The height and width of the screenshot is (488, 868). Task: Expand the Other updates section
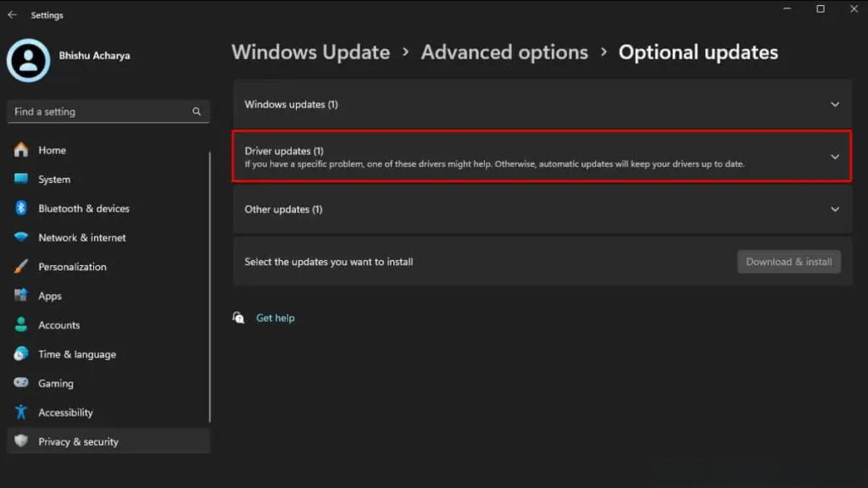834,209
